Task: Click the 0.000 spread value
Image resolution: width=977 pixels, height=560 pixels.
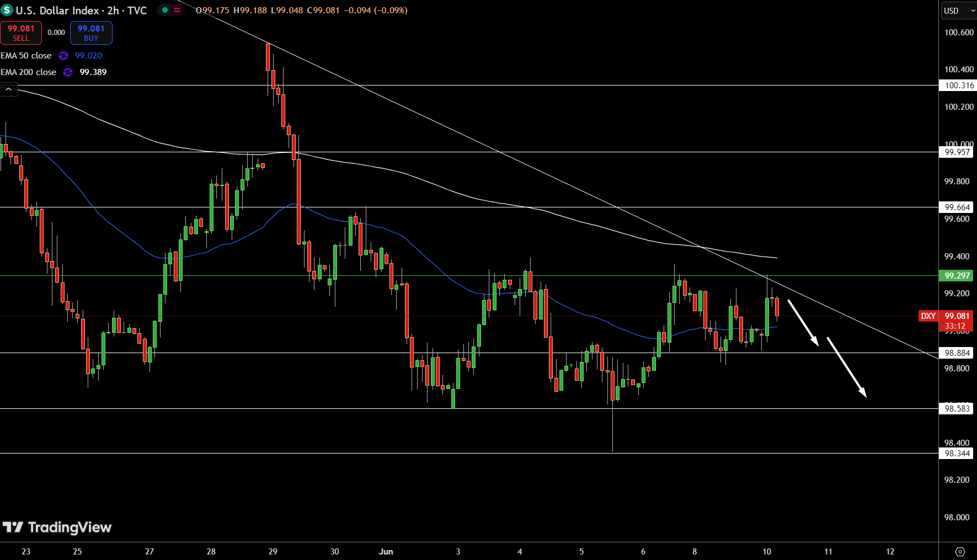Action: (56, 33)
